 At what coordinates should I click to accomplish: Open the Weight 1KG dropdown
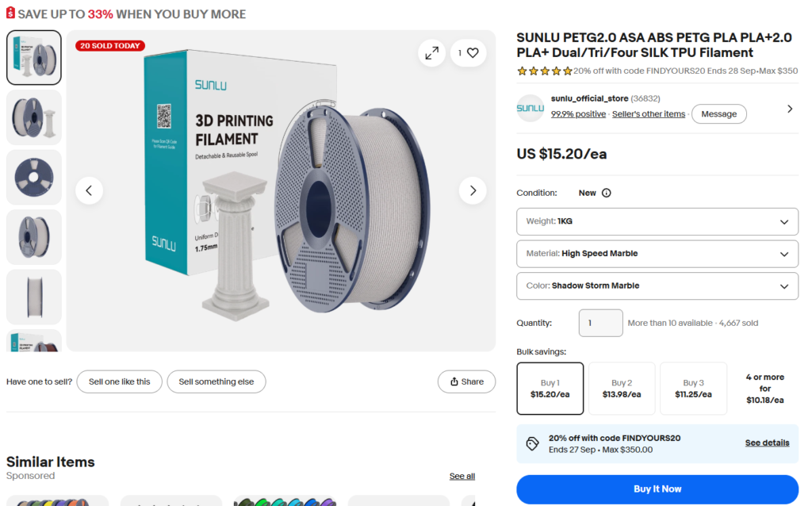coord(657,221)
